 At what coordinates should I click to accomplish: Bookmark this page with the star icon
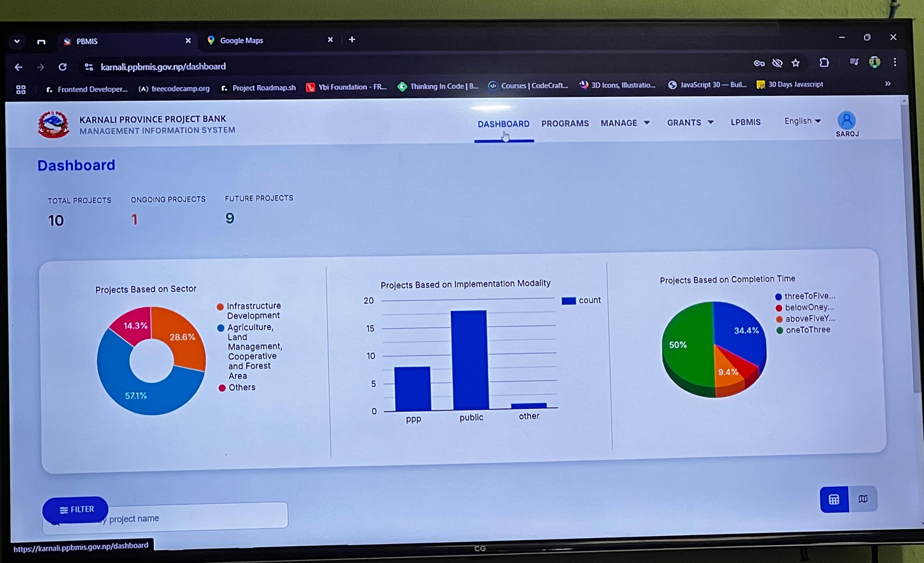click(x=795, y=63)
